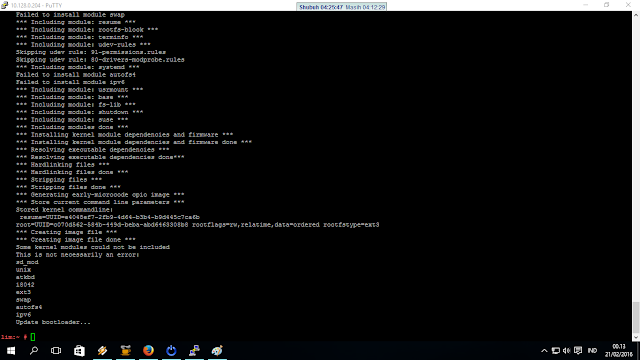Click the 'i8042' module line
640x360 pixels.
[x=25, y=284]
